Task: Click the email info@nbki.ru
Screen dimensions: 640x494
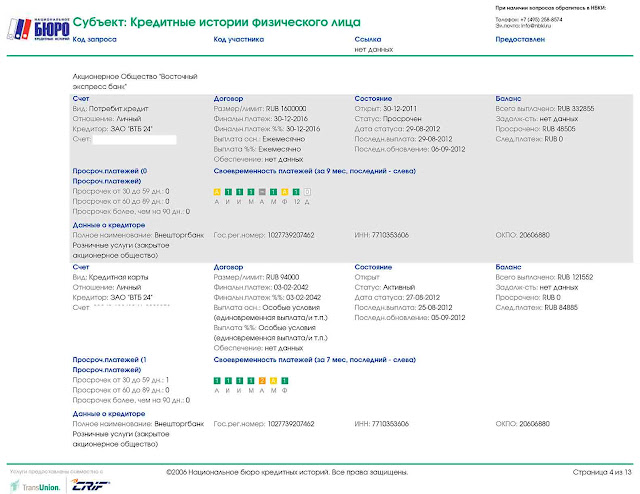Action: [536, 25]
